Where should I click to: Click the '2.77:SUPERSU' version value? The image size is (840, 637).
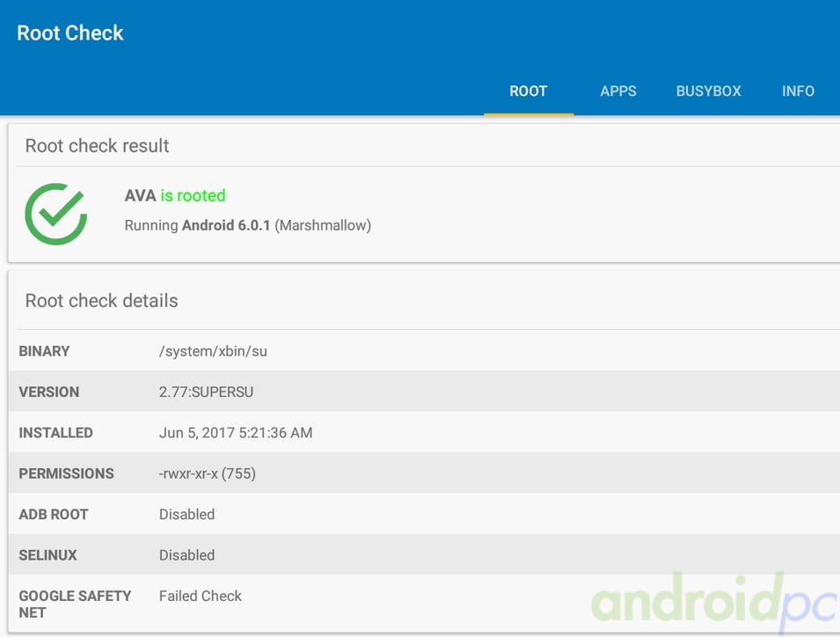tap(206, 392)
